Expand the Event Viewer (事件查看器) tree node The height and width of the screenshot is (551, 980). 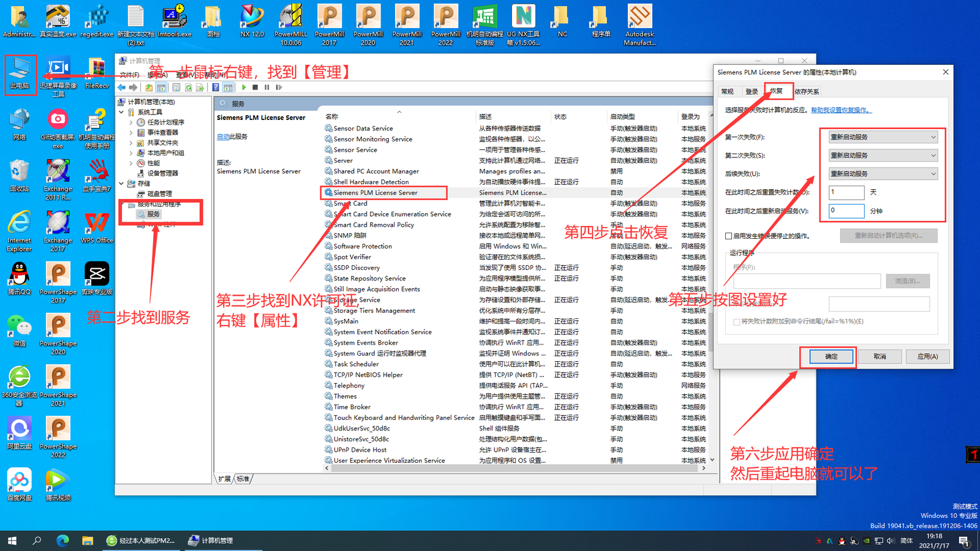[x=131, y=133]
